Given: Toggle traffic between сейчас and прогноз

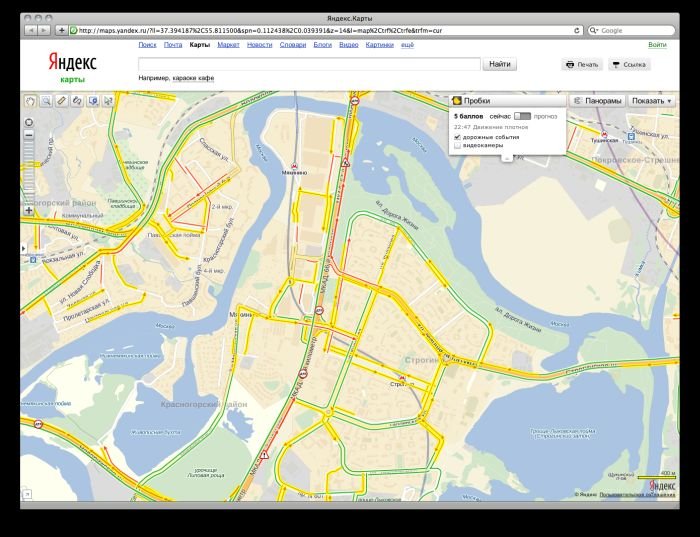Looking at the screenshot, I should click(522, 117).
